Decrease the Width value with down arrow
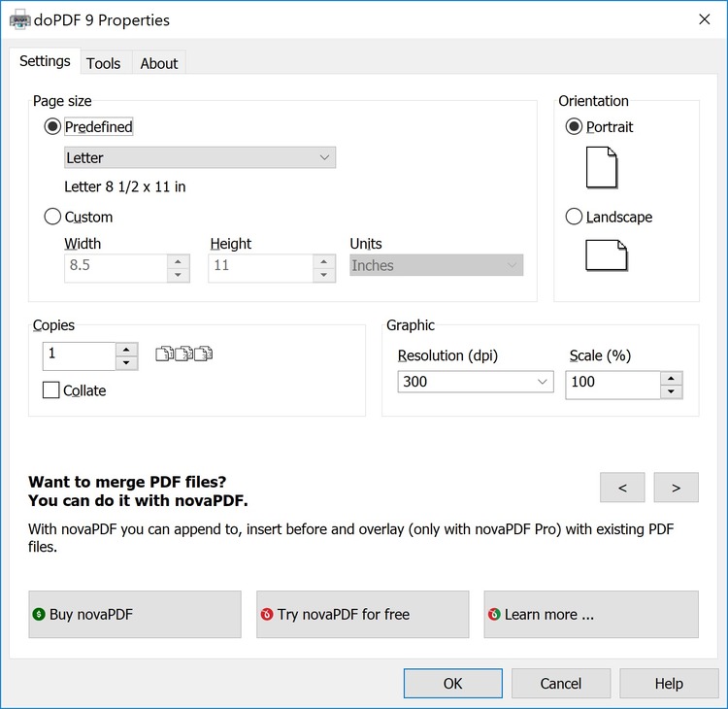This screenshot has height=709, width=728. click(x=179, y=275)
